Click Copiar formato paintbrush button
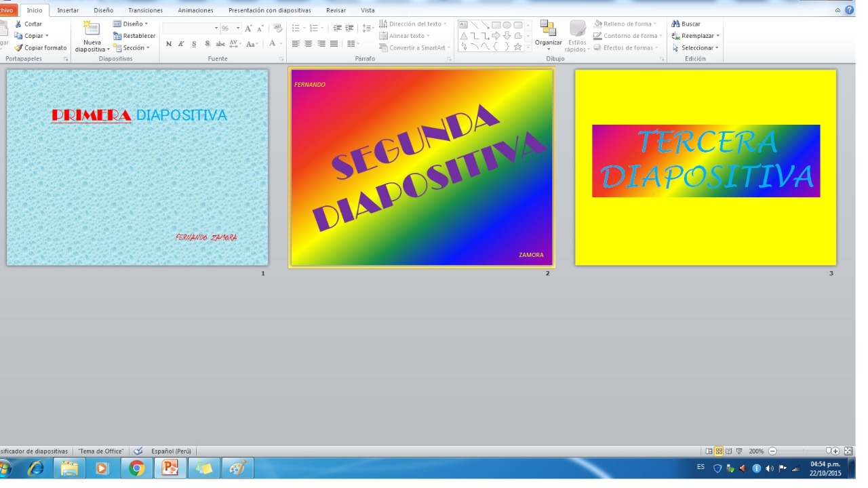This screenshot has width=868, height=488. pyautogui.click(x=41, y=48)
